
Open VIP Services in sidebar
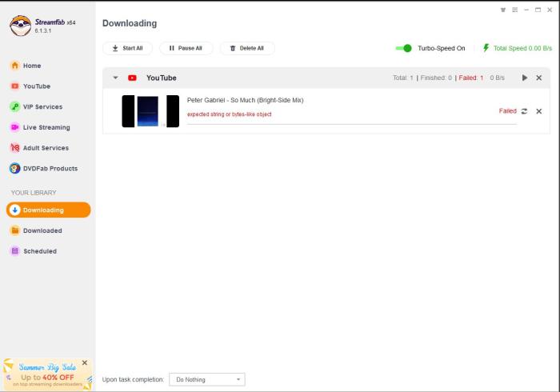pos(42,106)
